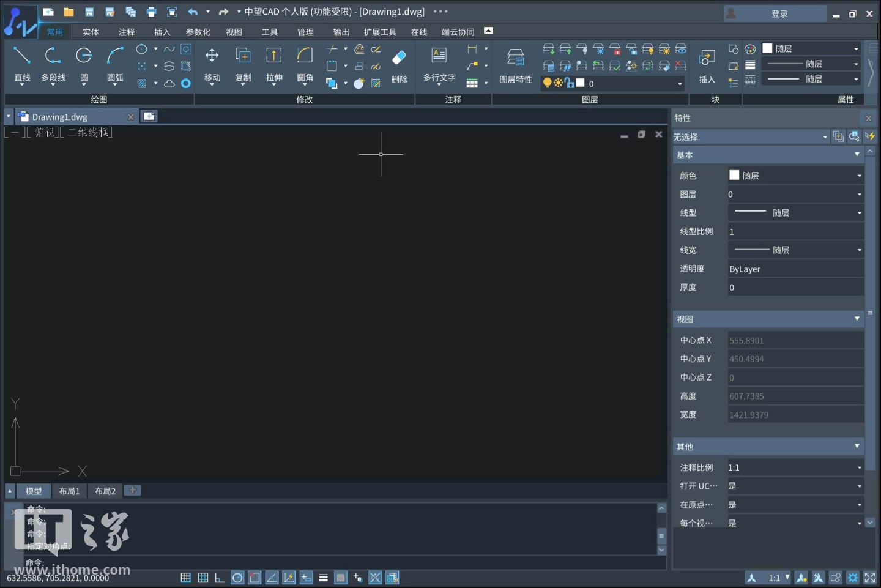Toggle ortho mode in status bar
Viewport: 881px width, 588px height.
[x=220, y=578]
